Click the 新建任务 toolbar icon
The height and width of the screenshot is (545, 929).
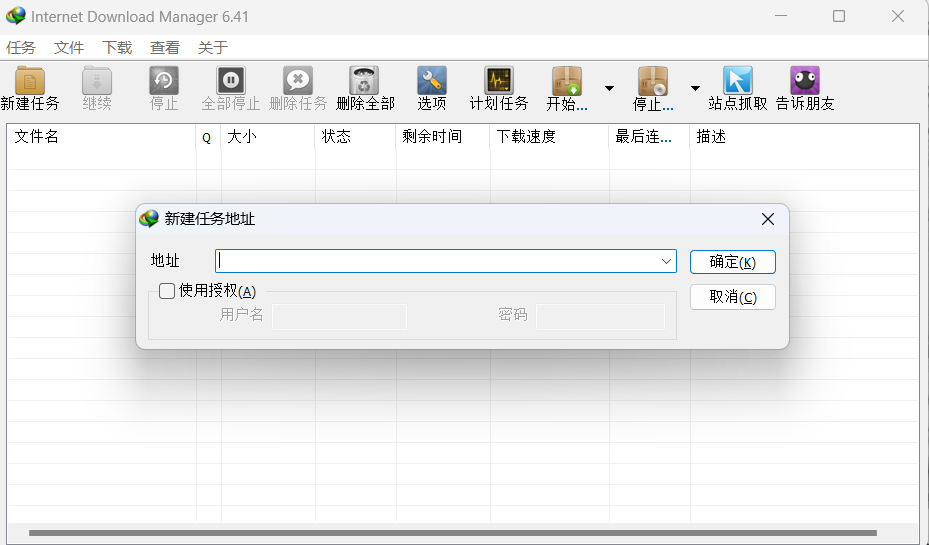(x=30, y=81)
